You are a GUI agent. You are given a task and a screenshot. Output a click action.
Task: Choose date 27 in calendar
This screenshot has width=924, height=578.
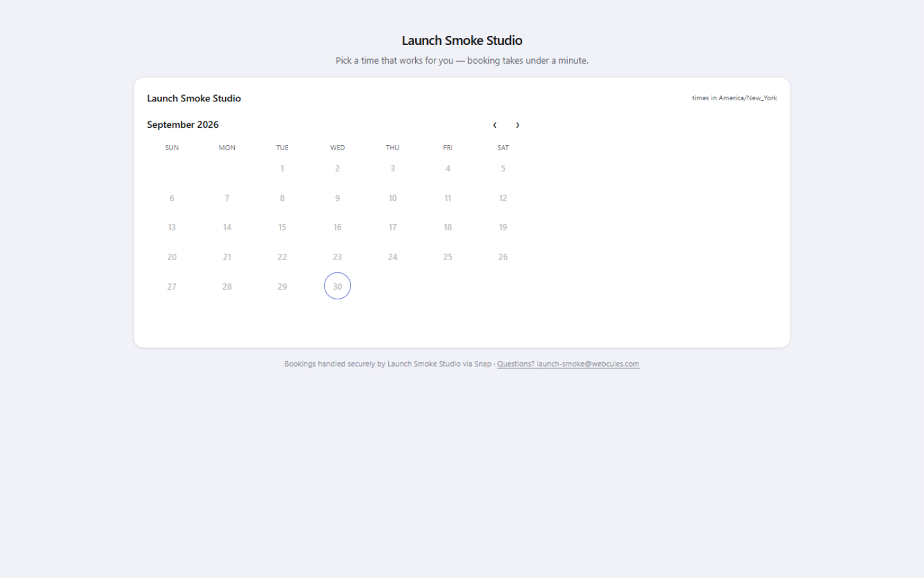point(172,286)
